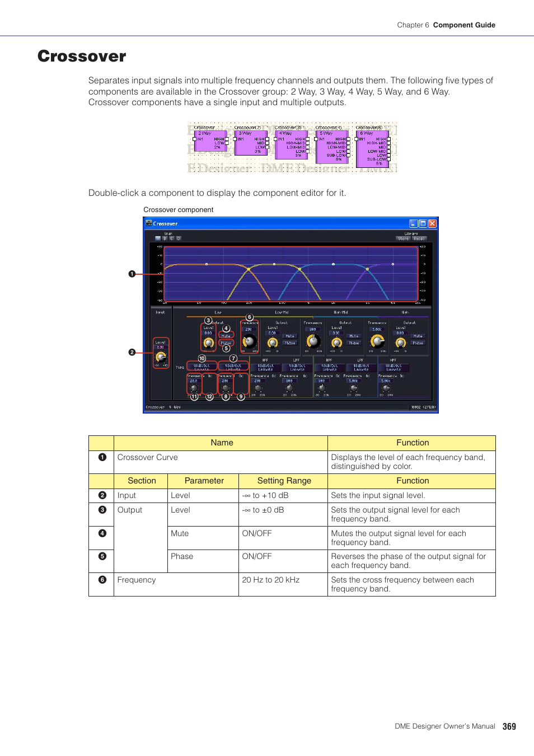Screen dimensions: 534x756
Task: Mute the High band output
Action: pos(418,336)
